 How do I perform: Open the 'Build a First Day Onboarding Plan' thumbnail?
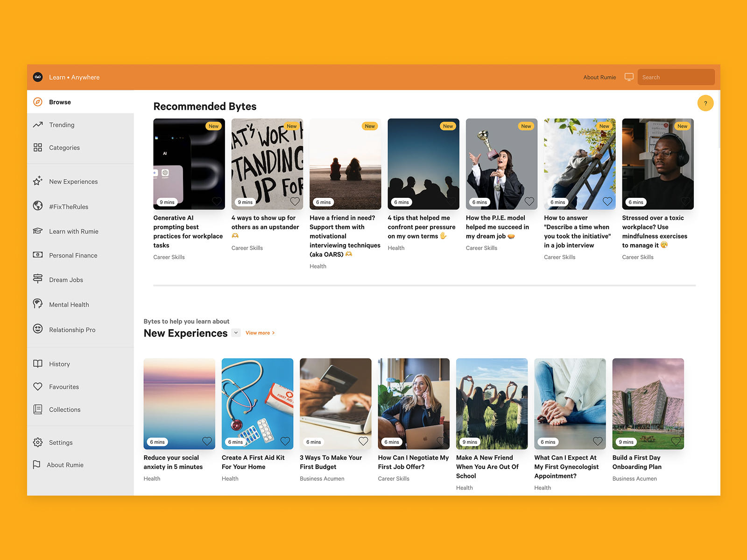point(648,404)
